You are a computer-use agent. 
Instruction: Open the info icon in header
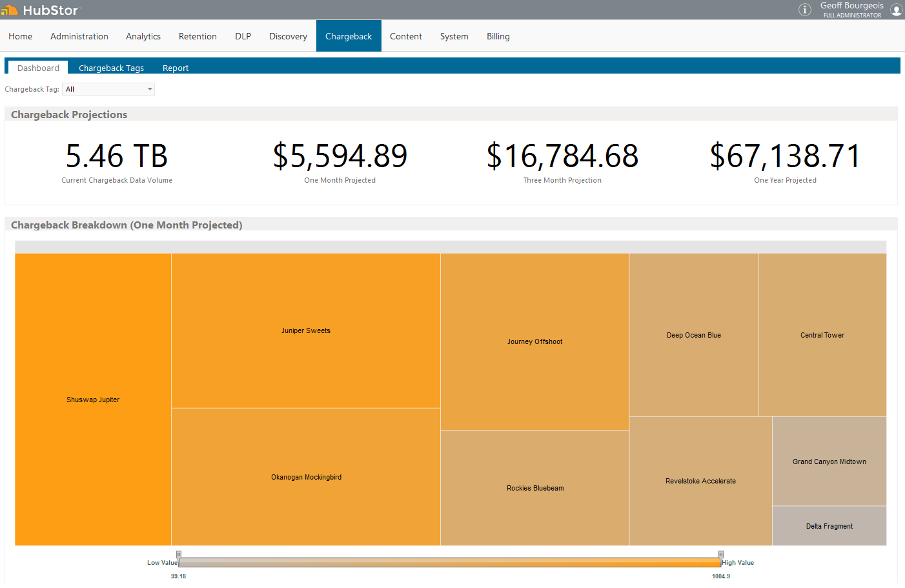[x=804, y=10]
